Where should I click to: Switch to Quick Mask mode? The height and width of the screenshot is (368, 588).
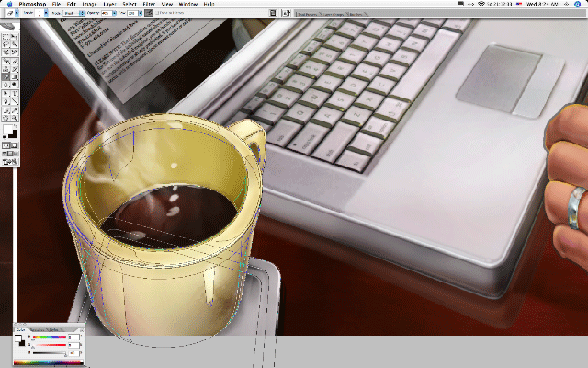(12, 145)
